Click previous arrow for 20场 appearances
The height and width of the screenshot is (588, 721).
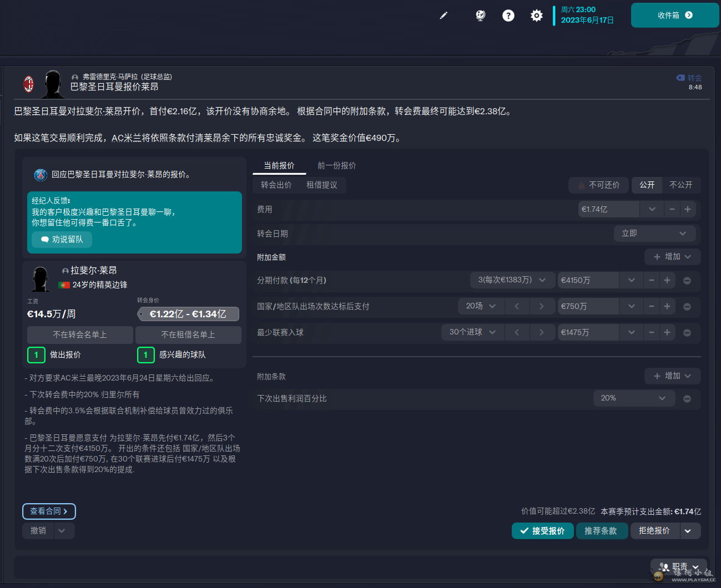(517, 306)
